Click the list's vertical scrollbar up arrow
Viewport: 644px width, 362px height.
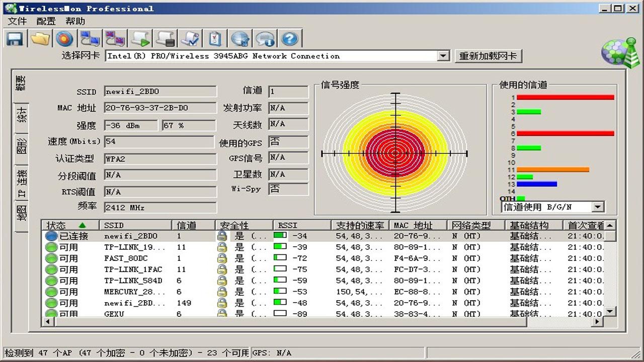pos(610,226)
